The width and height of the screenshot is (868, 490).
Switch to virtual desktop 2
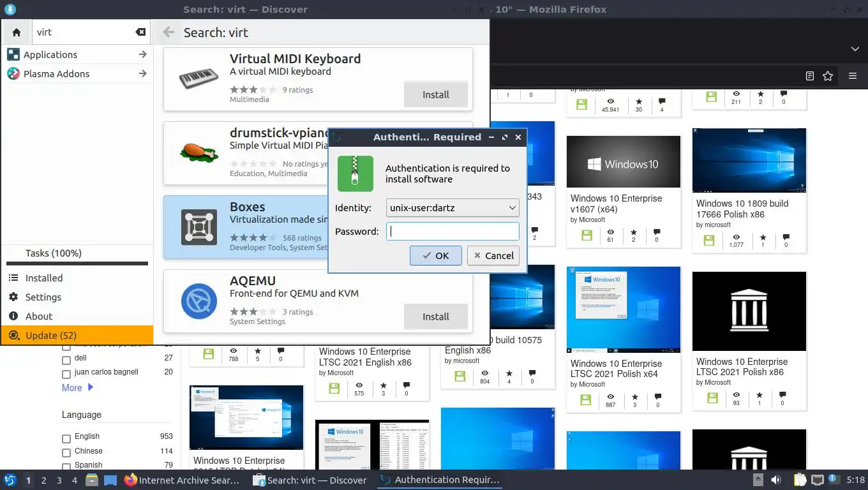(43, 480)
